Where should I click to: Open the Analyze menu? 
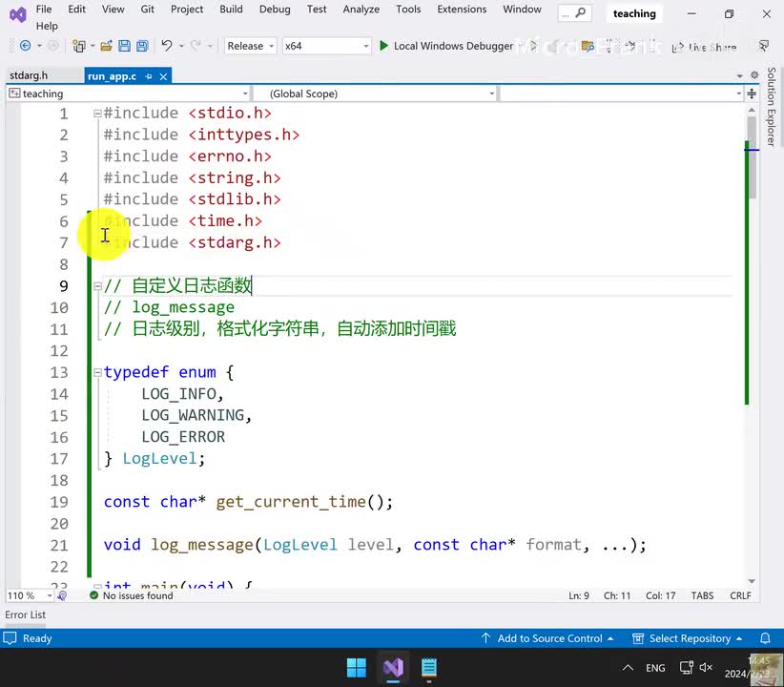click(x=361, y=9)
